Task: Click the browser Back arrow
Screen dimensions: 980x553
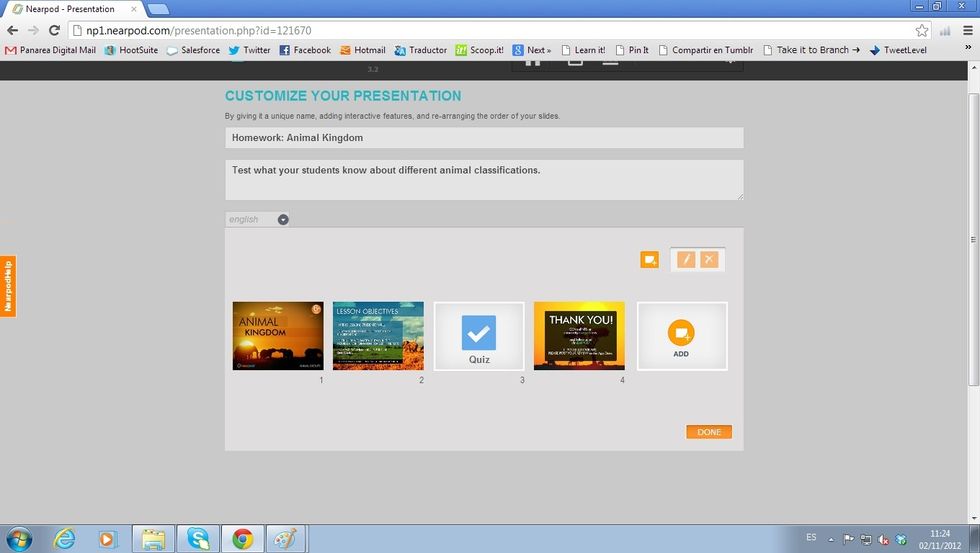Action: pos(12,30)
